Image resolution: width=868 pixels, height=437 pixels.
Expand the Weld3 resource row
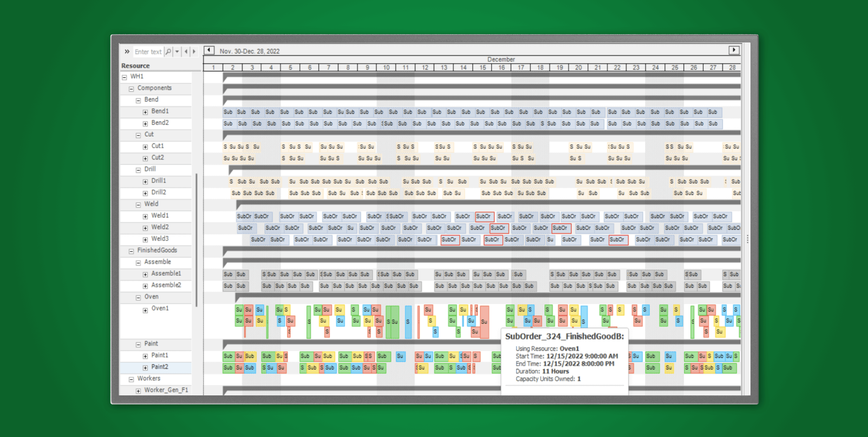click(145, 240)
